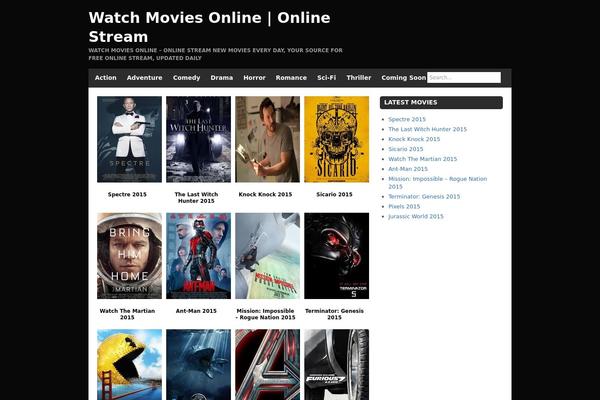Screen dimensions: 600x400
Task: Open the Pixels Pac-Man poster
Action: [129, 364]
